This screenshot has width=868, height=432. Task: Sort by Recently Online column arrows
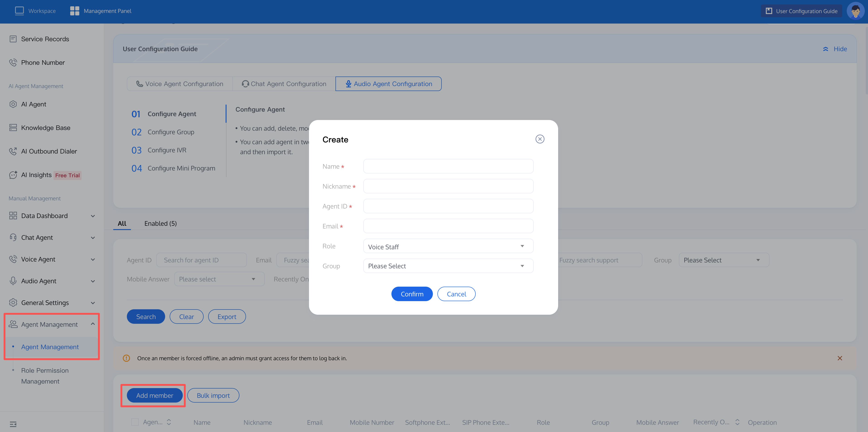point(737,422)
